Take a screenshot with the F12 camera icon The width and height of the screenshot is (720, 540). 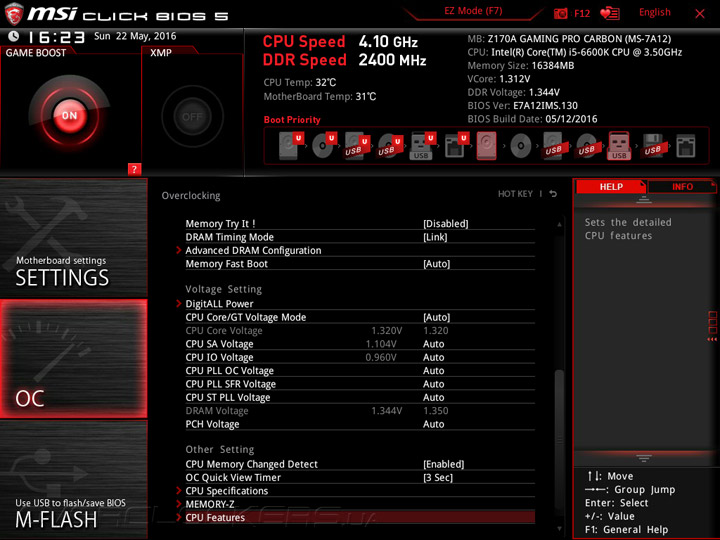560,14
